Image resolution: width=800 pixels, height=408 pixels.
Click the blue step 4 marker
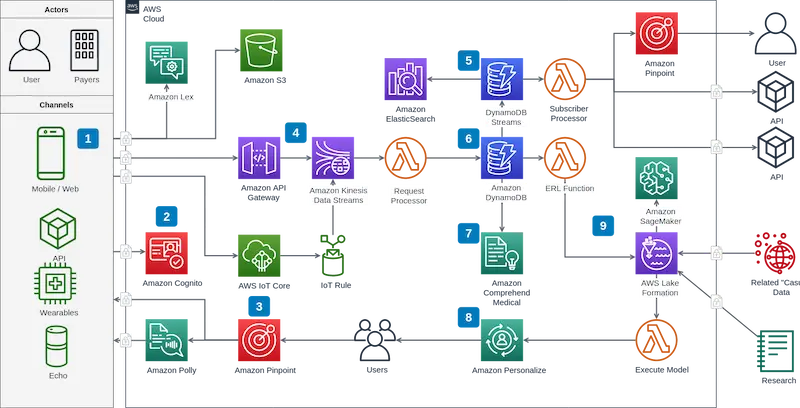click(296, 133)
